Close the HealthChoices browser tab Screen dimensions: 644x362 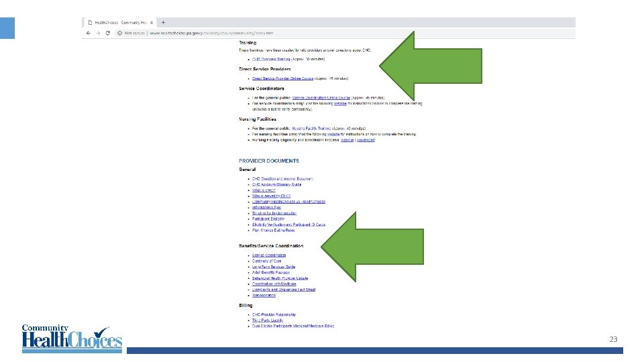[x=152, y=23]
